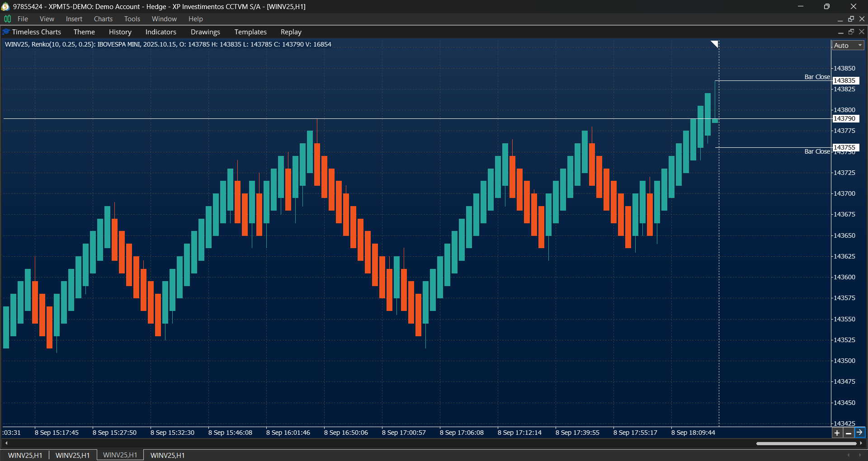Toggle auto-scroll with the highlighted arrow button

(860, 433)
